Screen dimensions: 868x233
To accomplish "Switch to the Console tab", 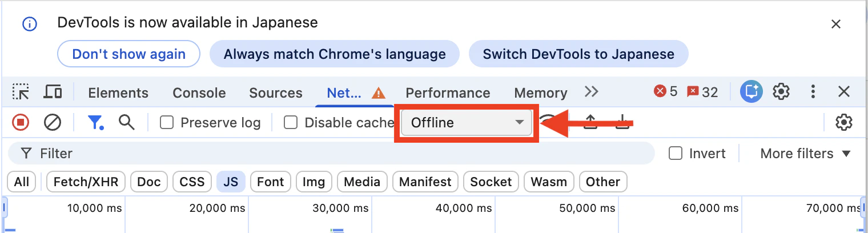I will (199, 93).
